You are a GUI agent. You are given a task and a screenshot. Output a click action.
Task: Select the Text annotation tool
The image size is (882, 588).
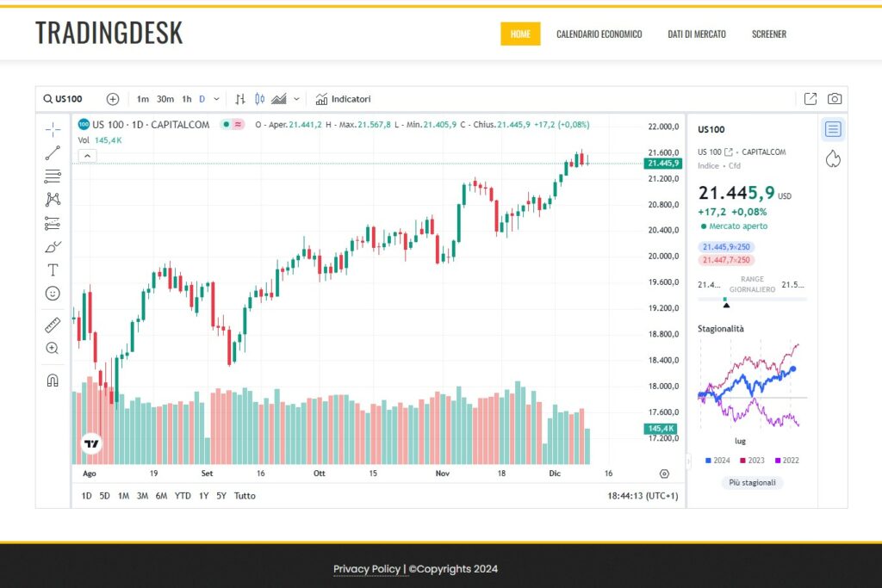click(x=53, y=269)
